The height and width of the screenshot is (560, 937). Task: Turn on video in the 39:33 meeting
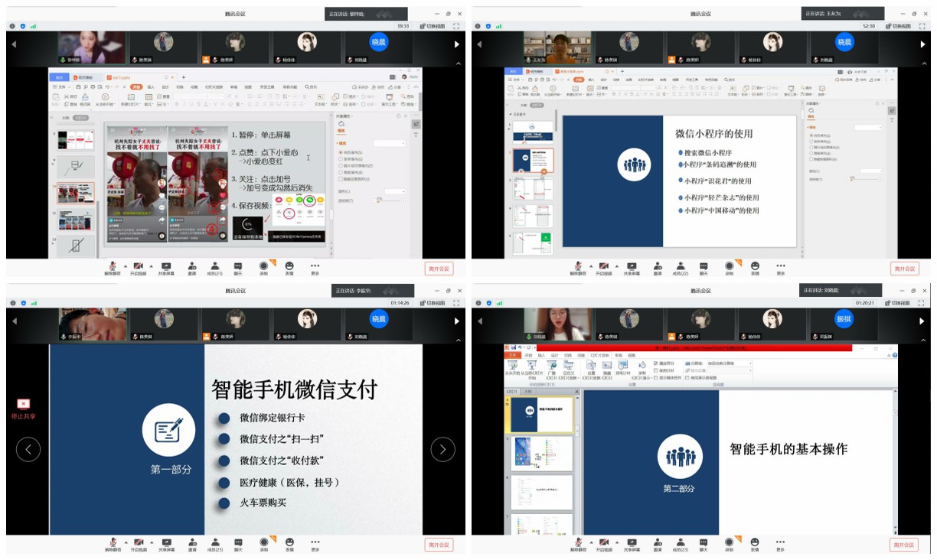[x=139, y=268]
